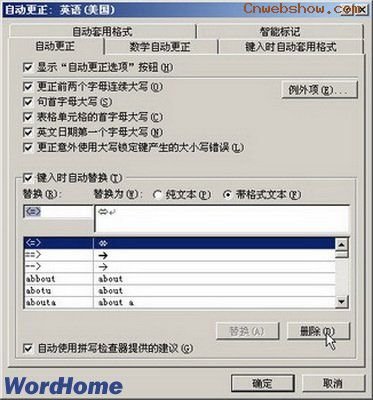Select the --> list entry
Image resolution: width=373 pixels, height=400 pixels.
coord(180,267)
